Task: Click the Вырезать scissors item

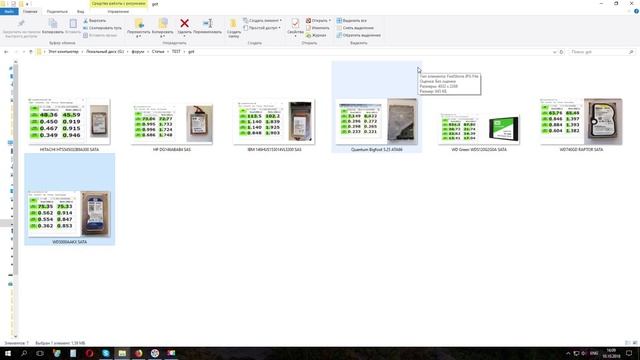Action: (x=95, y=20)
